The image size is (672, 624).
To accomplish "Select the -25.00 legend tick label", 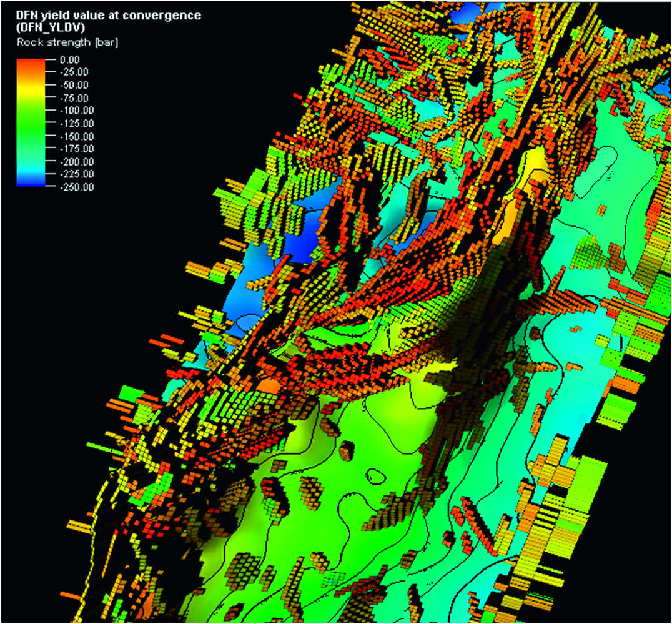I will (76, 72).
